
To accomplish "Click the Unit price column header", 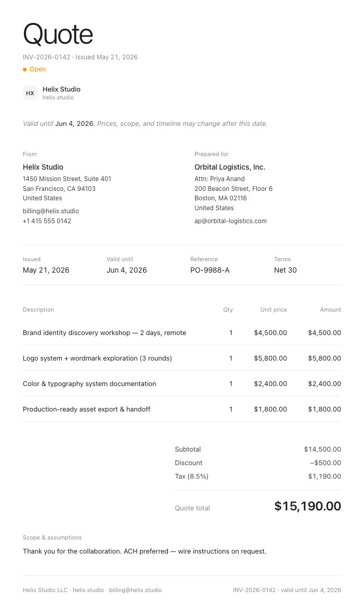I will point(274,310).
